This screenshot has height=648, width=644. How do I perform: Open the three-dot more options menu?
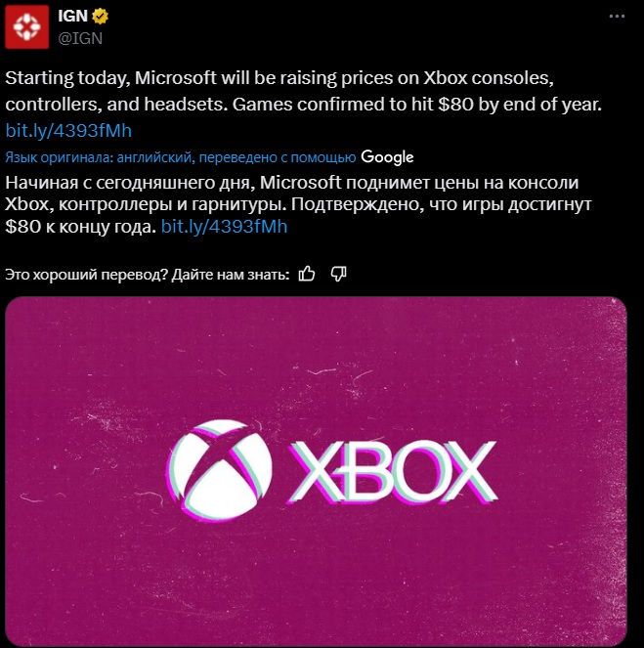pos(617,16)
